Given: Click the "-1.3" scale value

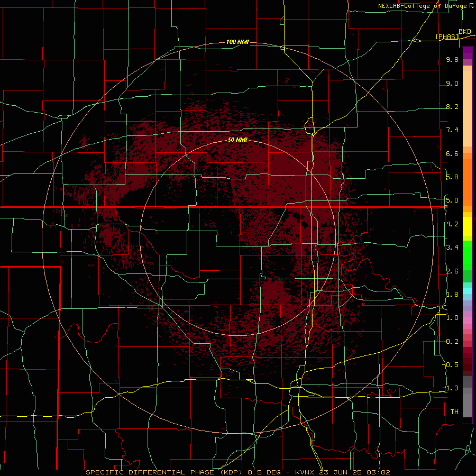Looking at the screenshot, I should (451, 388).
